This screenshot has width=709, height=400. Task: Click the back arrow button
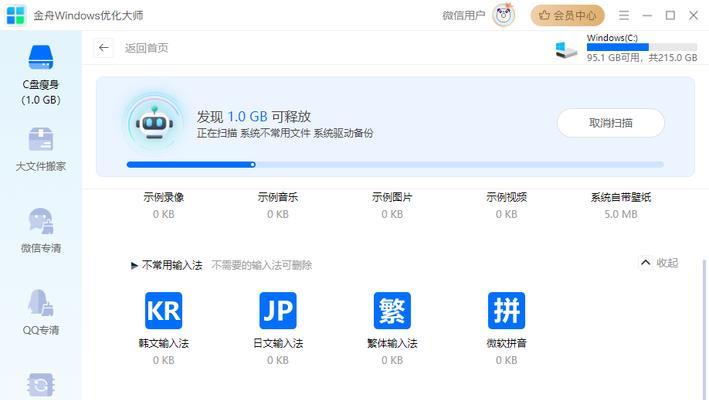click(104, 48)
